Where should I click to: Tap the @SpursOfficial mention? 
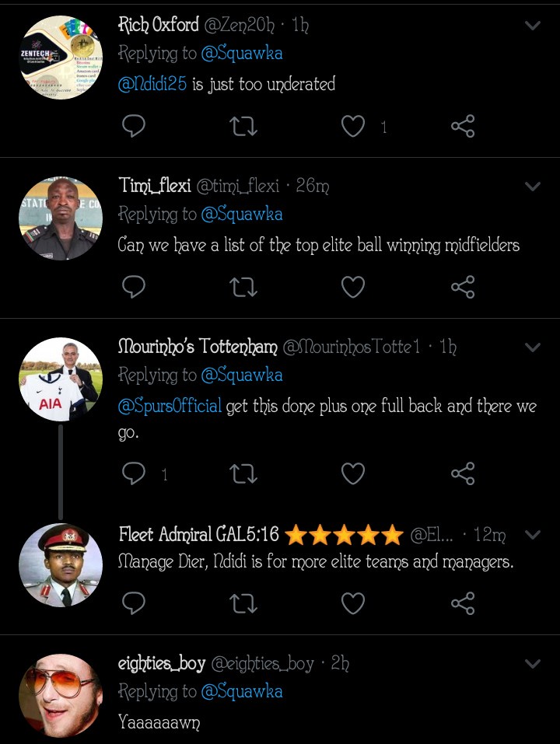(170, 407)
